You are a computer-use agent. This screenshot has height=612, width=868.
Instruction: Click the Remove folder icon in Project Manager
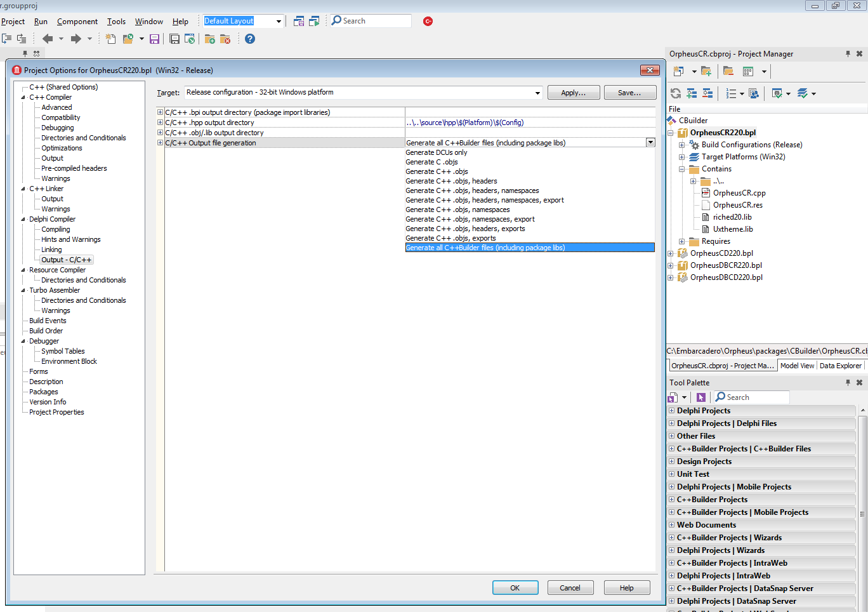pos(728,71)
